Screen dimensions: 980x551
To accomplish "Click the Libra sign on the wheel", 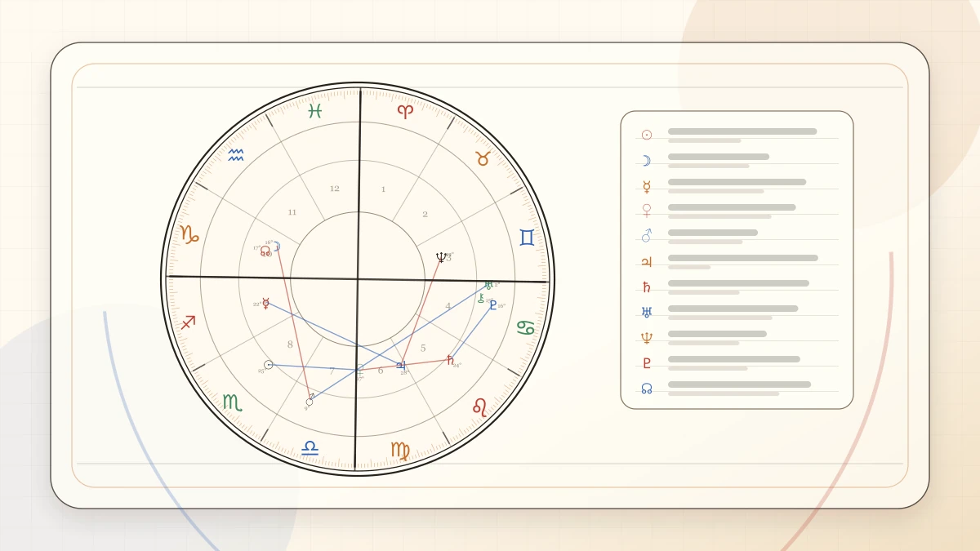I will 310,447.
